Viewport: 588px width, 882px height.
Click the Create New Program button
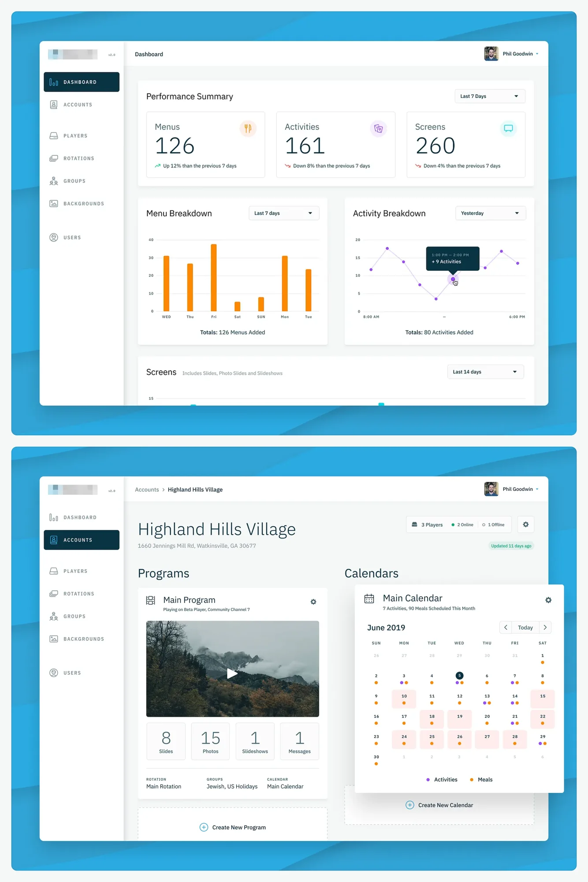[x=233, y=827]
